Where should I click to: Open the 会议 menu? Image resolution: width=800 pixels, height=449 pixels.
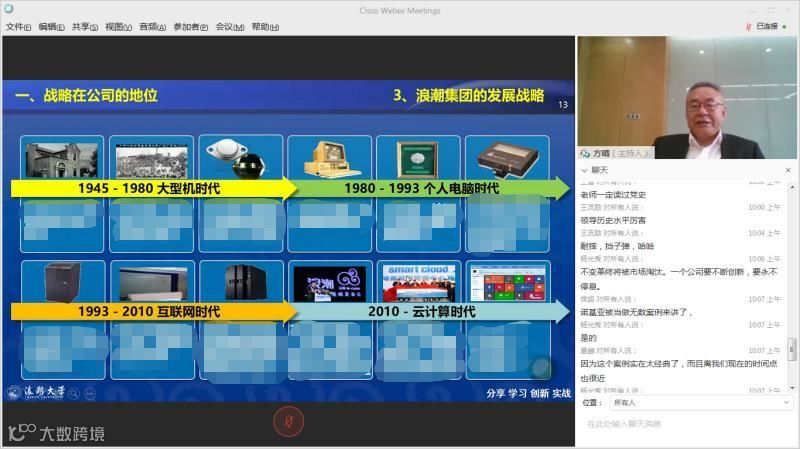click(x=230, y=27)
